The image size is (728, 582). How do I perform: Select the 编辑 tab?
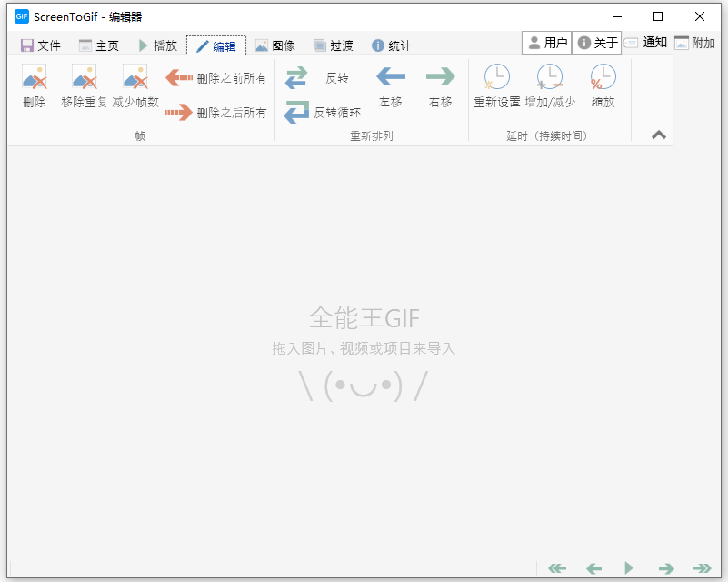click(216, 45)
